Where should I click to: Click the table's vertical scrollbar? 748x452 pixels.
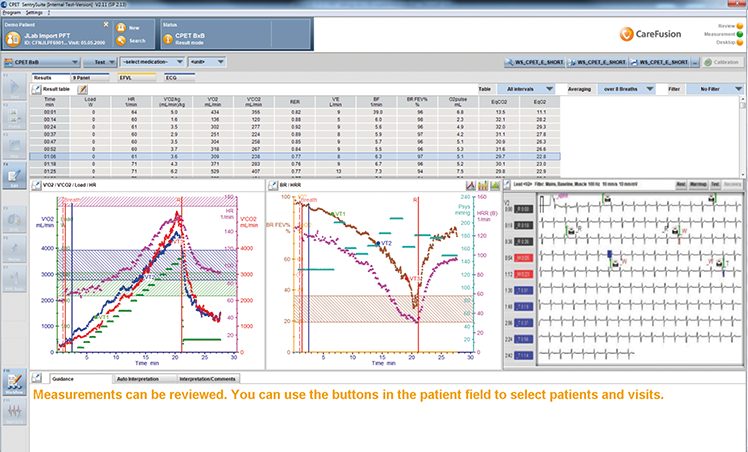742,137
